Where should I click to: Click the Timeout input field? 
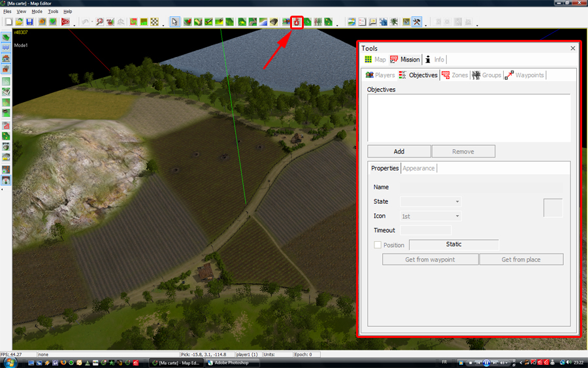[x=425, y=230]
